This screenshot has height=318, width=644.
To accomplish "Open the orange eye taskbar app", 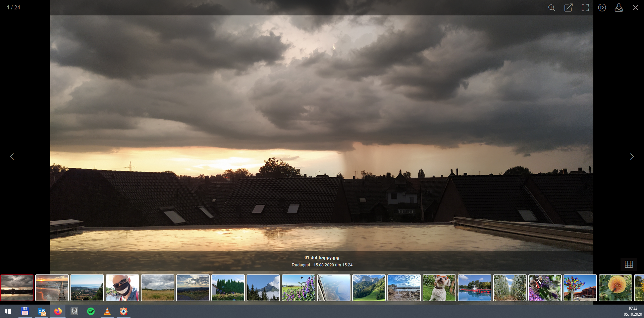I will pyautogui.click(x=124, y=311).
